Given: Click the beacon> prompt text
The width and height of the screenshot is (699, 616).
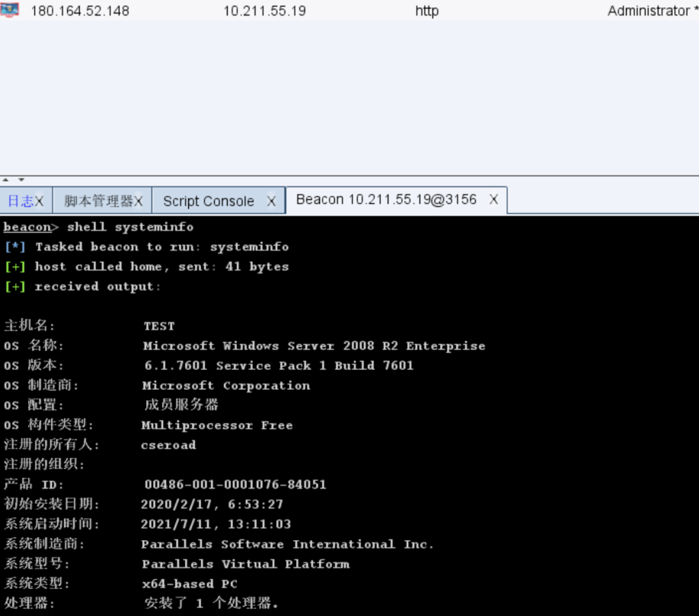Looking at the screenshot, I should [31, 227].
